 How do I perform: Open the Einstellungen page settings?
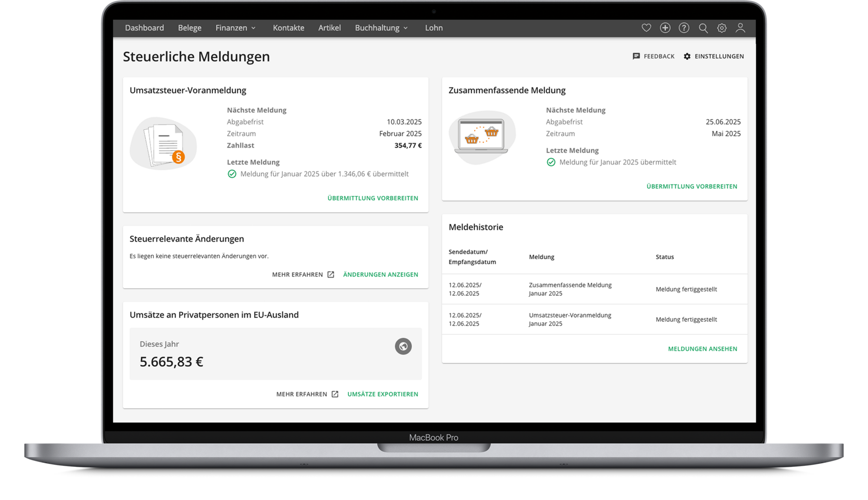point(714,56)
